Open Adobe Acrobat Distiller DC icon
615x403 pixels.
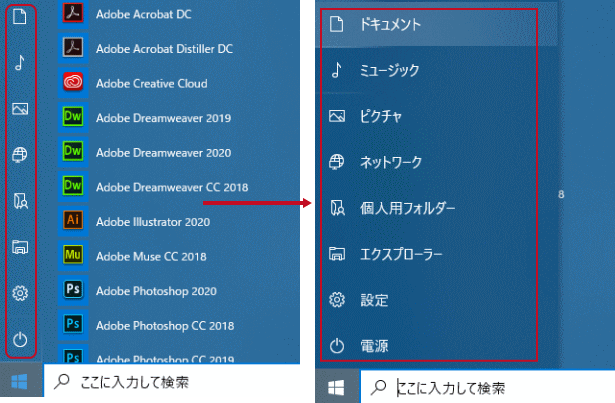(x=73, y=47)
